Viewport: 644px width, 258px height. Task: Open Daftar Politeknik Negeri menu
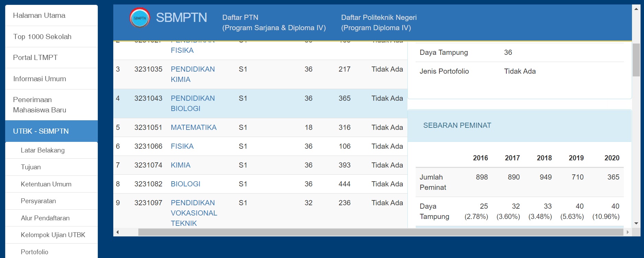coord(379,23)
